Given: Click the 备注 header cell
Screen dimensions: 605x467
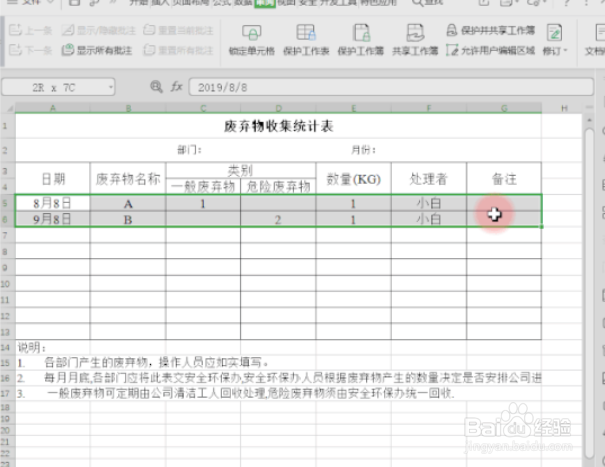Looking at the screenshot, I should click(504, 179).
